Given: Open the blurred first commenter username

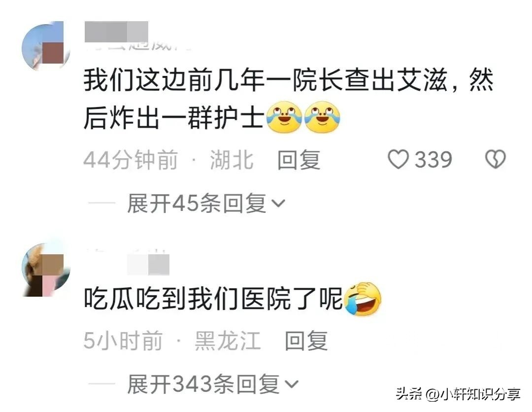Looking at the screenshot, I should [116, 32].
